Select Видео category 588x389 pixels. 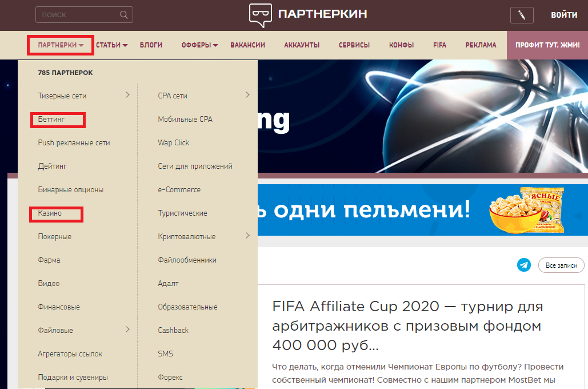[49, 284]
